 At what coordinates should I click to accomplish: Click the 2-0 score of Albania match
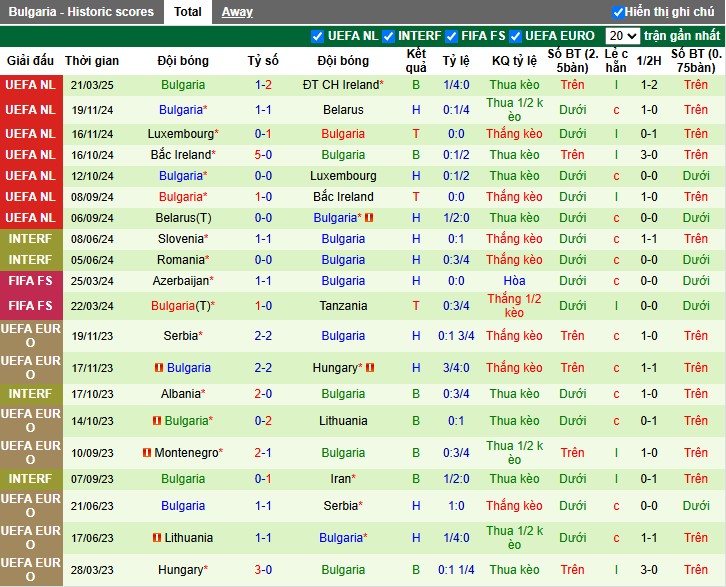coord(263,393)
